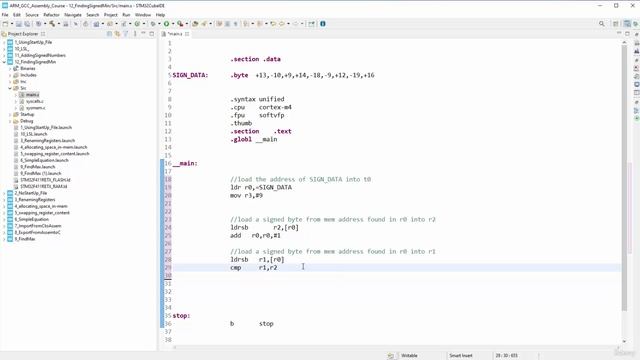Close the main.s editor tab
The image size is (640, 360).
coord(187,34)
